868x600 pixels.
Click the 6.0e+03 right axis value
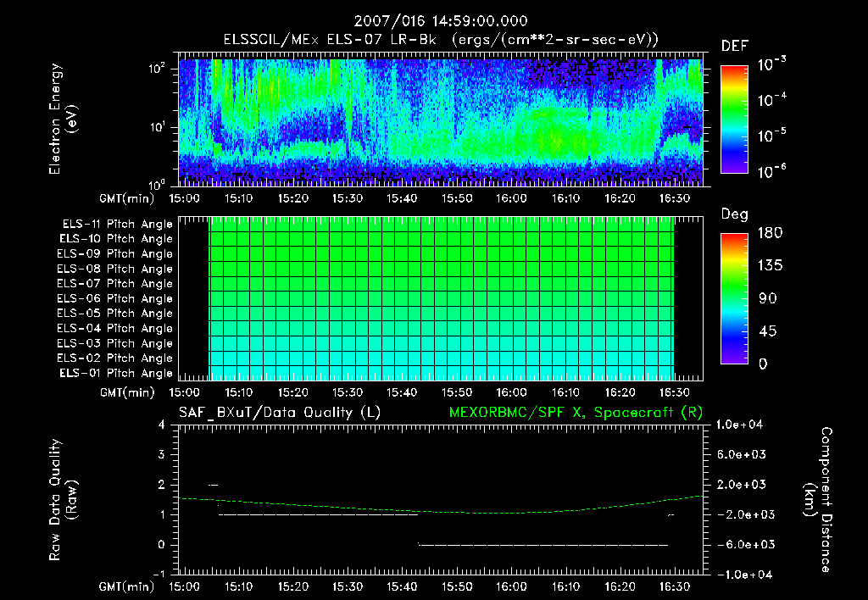(743, 455)
